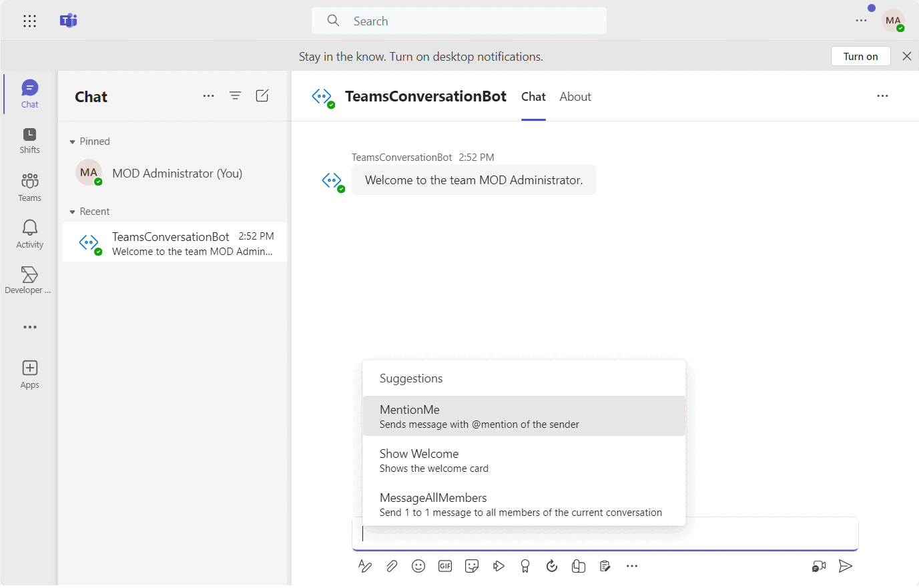Open Apps store in the left rail

pos(29,374)
